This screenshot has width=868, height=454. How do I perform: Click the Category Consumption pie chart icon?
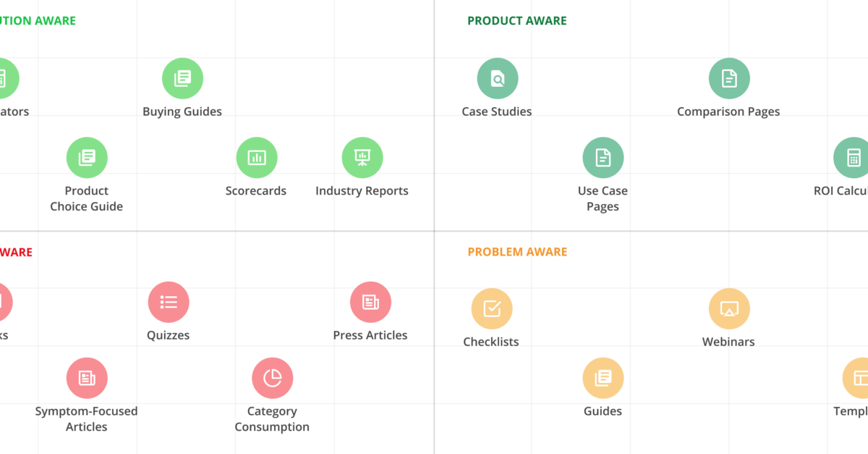(x=273, y=378)
